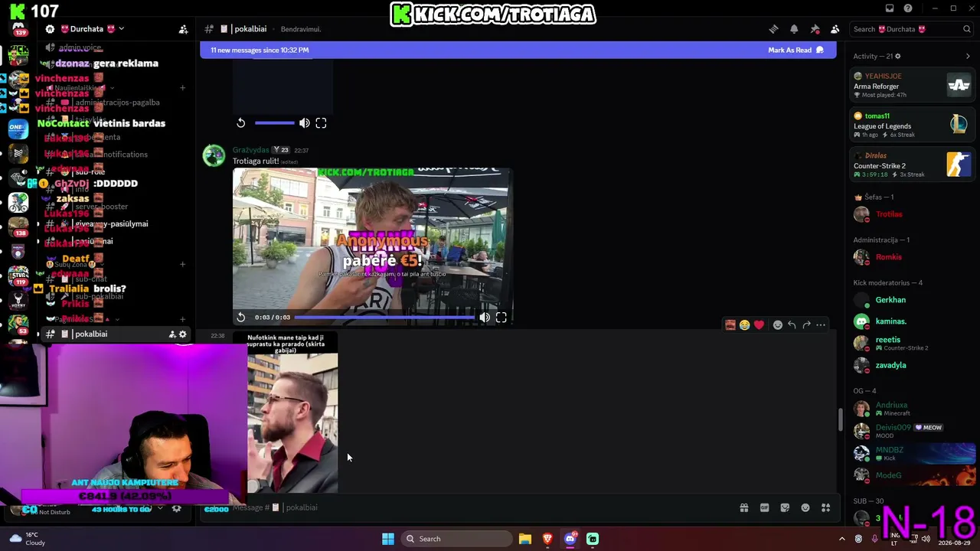Viewport: 980px width, 551px height.
Task: Open Gražvydas user profile
Action: (x=250, y=150)
